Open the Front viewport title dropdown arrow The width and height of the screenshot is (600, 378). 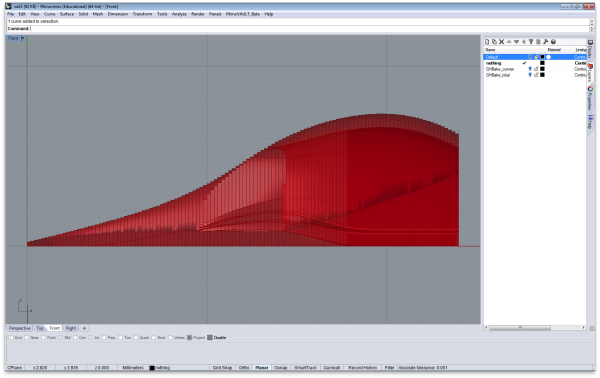tap(23, 38)
